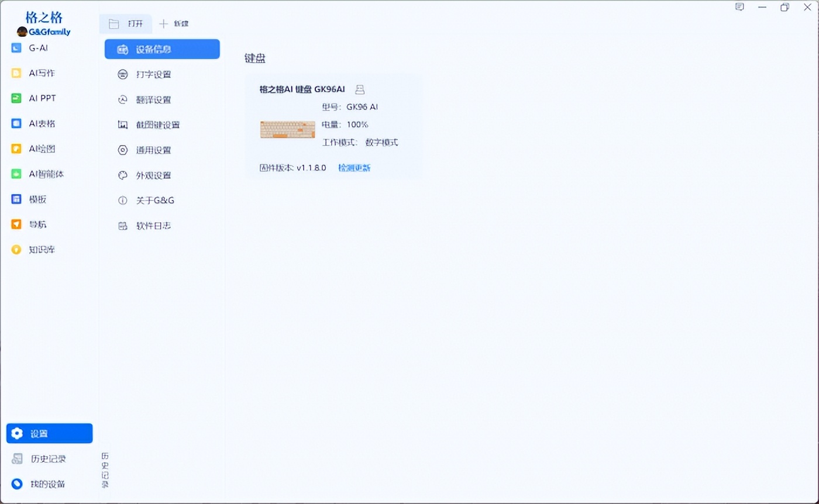Open AI绘图 drawing icon
819x504 pixels.
pos(16,149)
